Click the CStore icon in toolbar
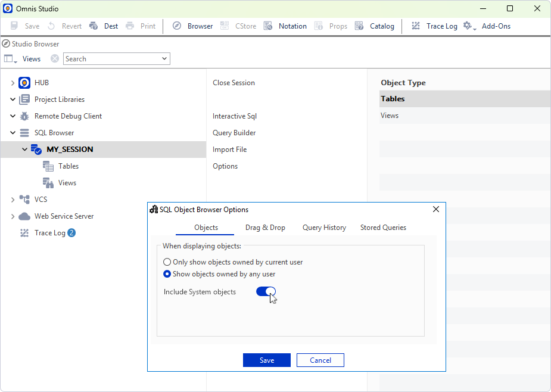 [225, 26]
